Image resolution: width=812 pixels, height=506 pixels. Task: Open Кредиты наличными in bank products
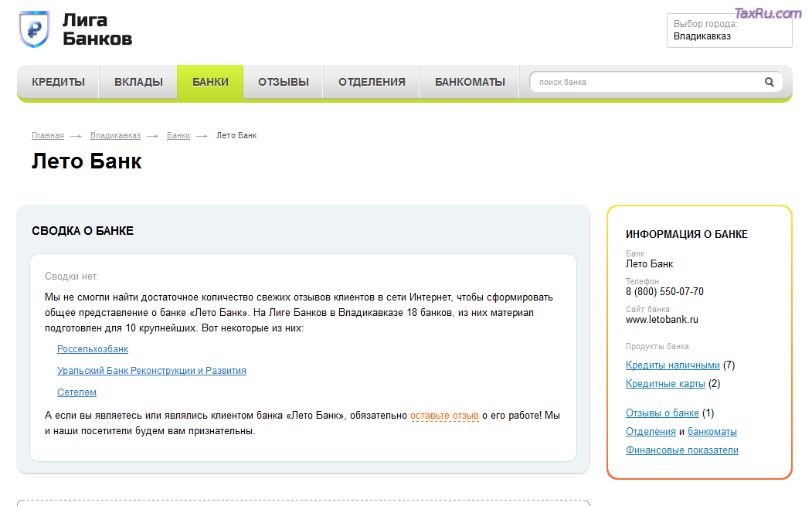672,365
